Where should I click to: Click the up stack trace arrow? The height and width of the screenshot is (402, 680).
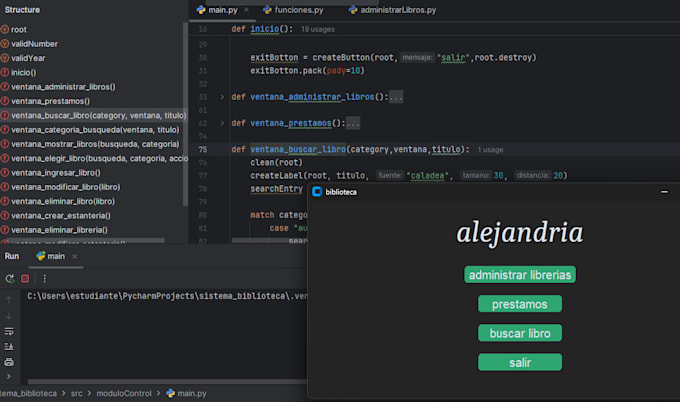click(x=9, y=300)
